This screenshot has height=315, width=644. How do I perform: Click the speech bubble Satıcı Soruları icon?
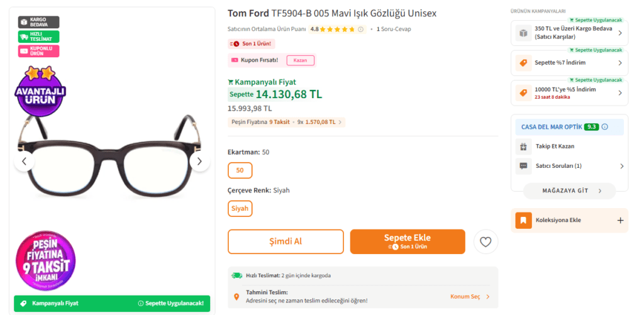[523, 166]
